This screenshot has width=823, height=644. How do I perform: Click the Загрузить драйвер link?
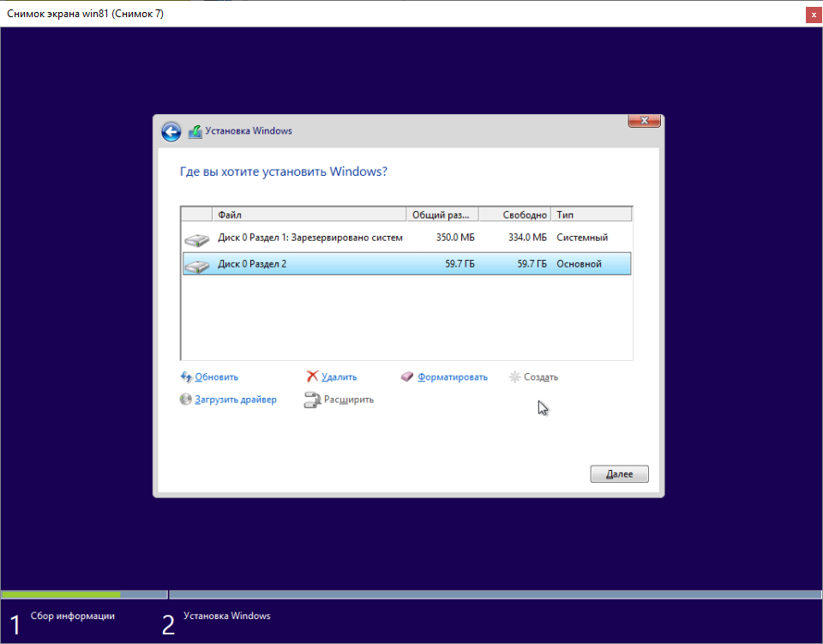coord(236,400)
